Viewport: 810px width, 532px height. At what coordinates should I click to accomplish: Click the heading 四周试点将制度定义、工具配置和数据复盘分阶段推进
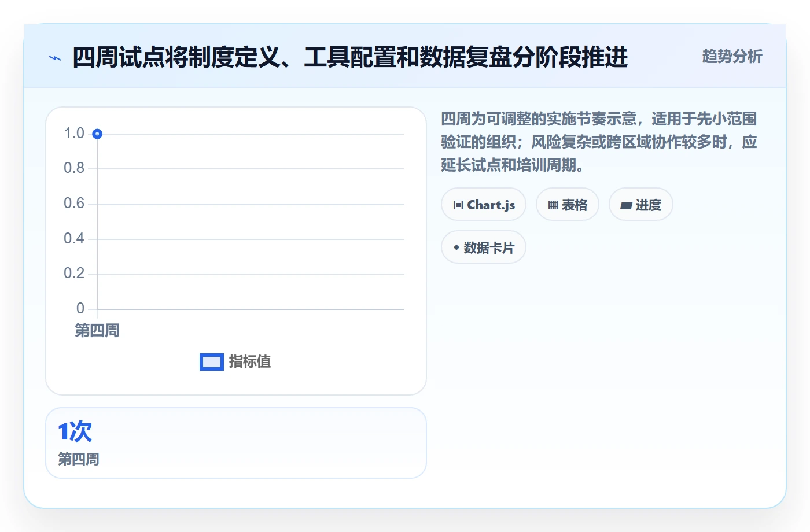click(350, 57)
